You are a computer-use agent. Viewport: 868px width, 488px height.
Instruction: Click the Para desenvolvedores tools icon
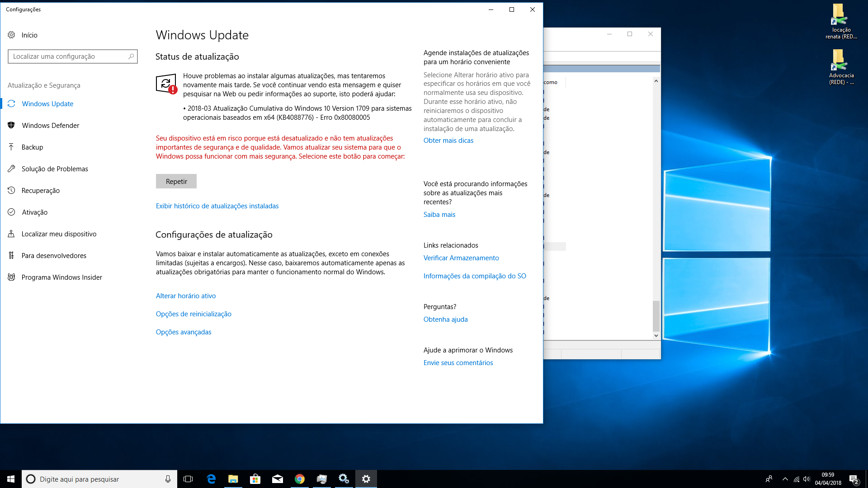[x=11, y=255]
